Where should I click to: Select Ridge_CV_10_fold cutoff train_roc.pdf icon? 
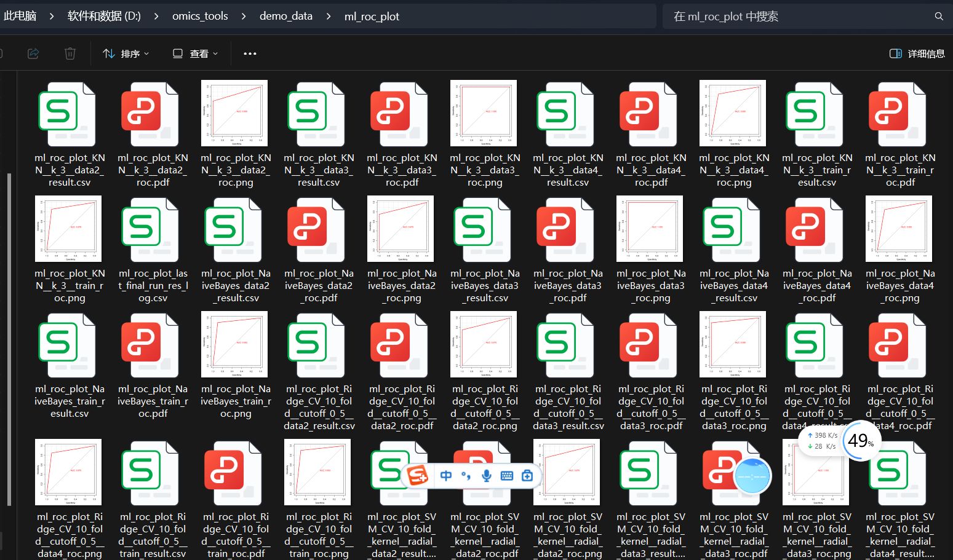tap(234, 473)
